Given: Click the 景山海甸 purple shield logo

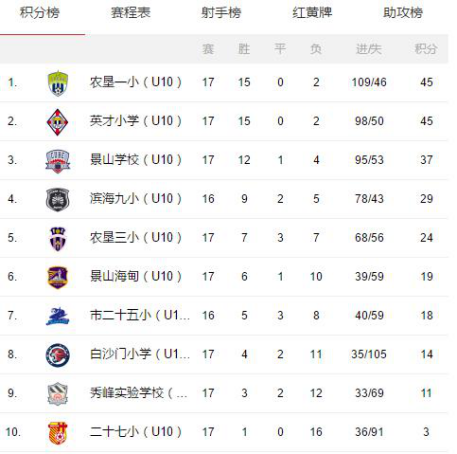Looking at the screenshot, I should pos(58,277).
